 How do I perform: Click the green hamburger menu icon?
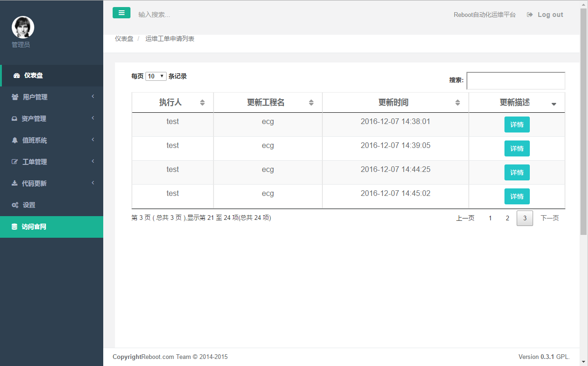click(122, 13)
